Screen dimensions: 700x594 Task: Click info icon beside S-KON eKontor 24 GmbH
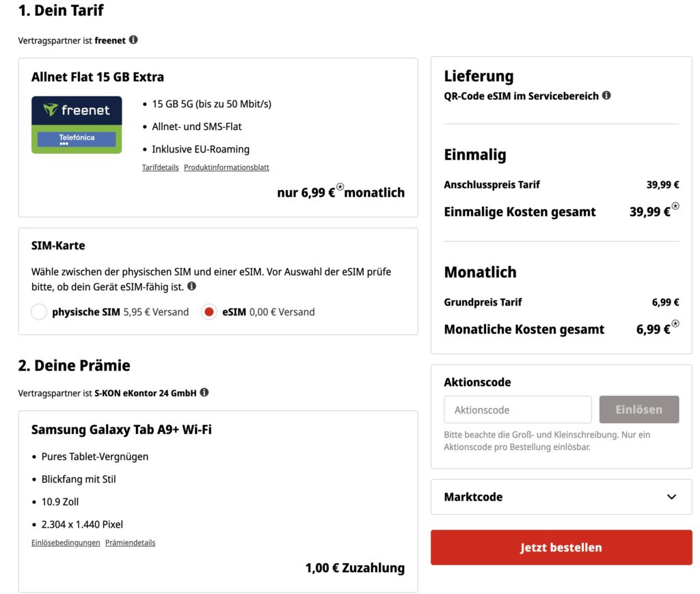(x=204, y=392)
